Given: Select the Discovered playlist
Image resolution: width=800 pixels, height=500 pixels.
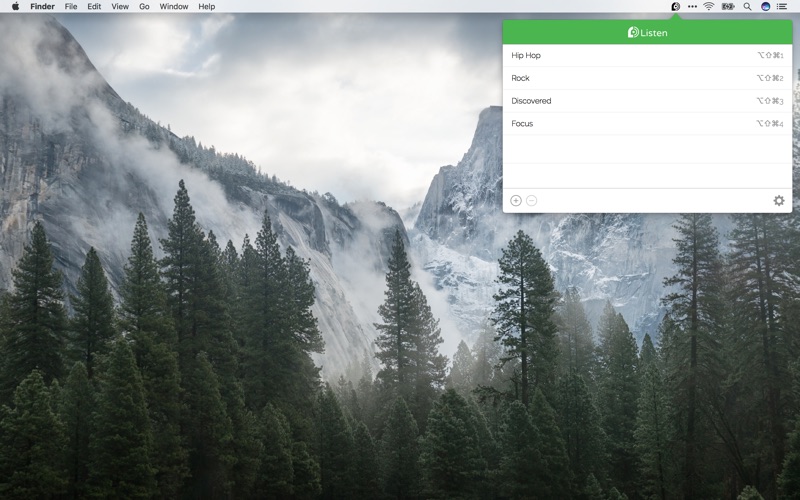Looking at the screenshot, I should click(x=647, y=101).
